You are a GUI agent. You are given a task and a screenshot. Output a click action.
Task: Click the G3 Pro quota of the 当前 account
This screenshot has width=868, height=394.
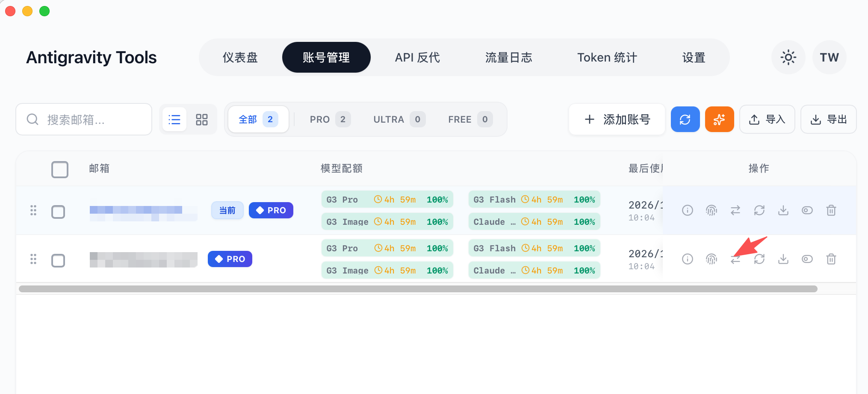point(387,200)
